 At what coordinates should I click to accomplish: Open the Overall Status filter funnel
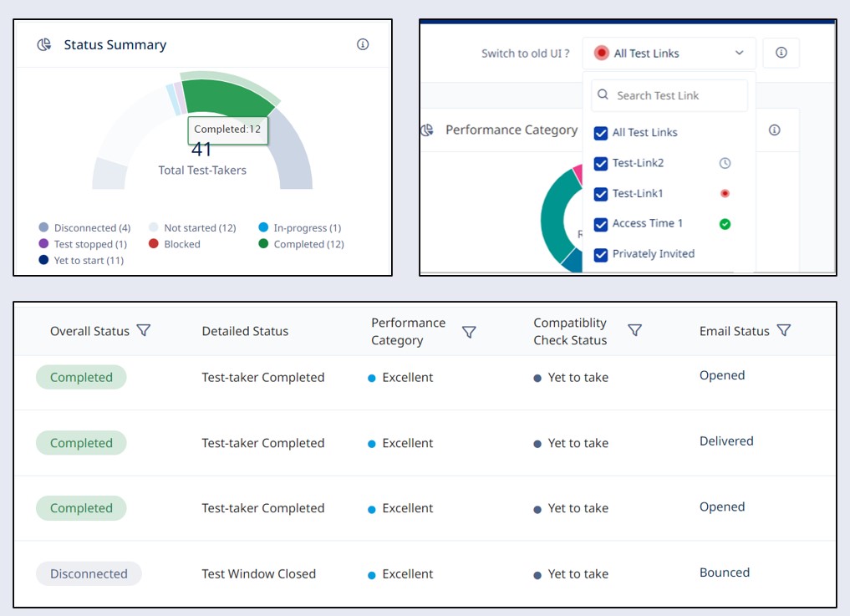coord(145,331)
